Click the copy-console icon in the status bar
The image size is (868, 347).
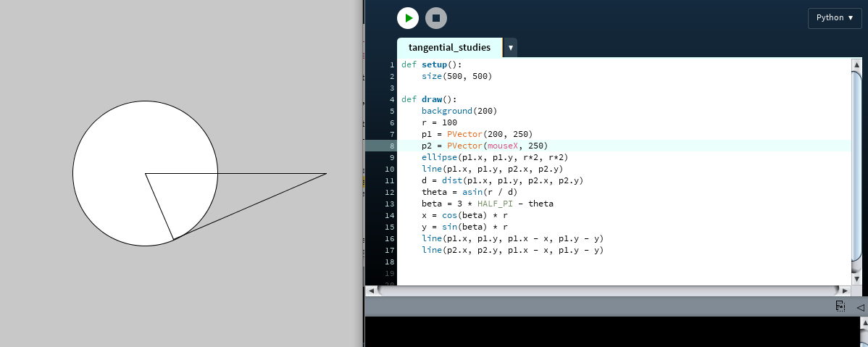coord(840,306)
